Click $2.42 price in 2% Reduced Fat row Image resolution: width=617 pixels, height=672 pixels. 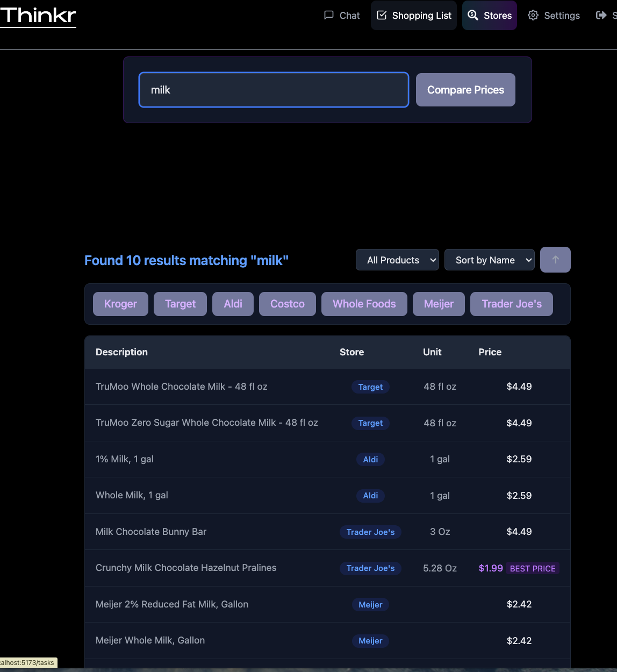point(519,604)
